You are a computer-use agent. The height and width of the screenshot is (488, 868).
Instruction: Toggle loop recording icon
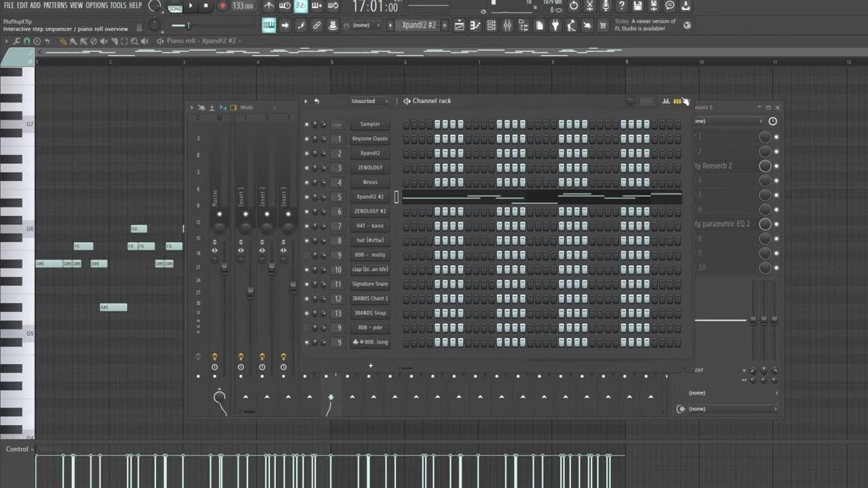pos(333,6)
